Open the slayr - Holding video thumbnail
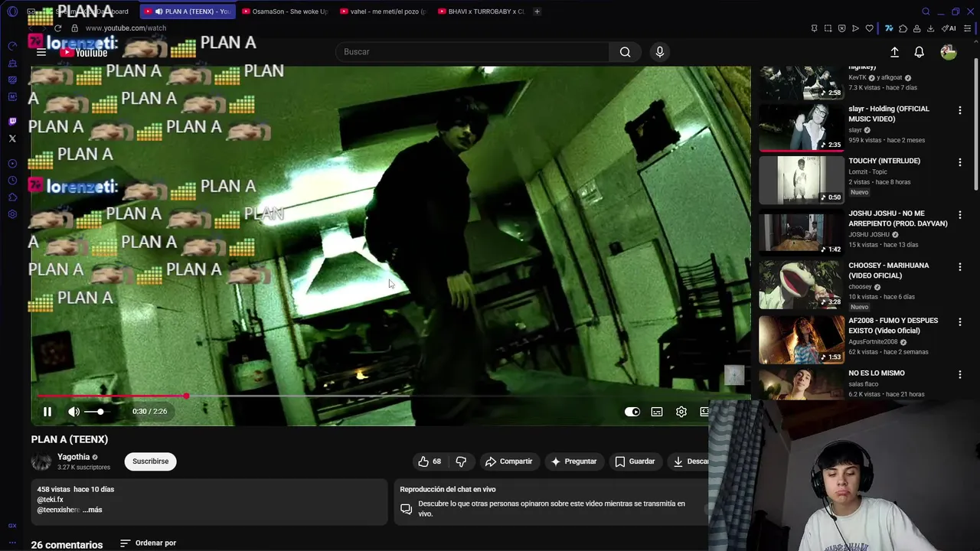Screen dimensions: 980x551 [802, 128]
